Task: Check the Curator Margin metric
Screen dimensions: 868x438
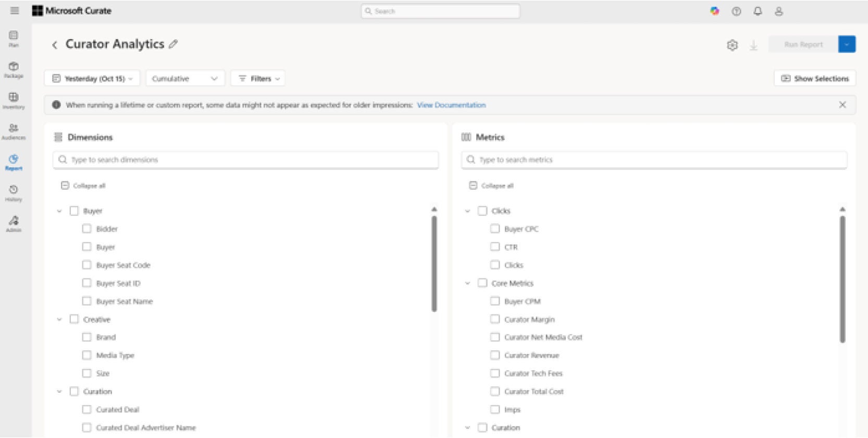Action: [x=495, y=319]
